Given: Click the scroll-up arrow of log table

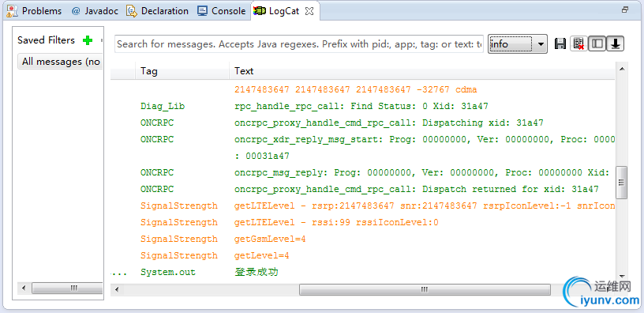Looking at the screenshot, I should pyautogui.click(x=622, y=69).
